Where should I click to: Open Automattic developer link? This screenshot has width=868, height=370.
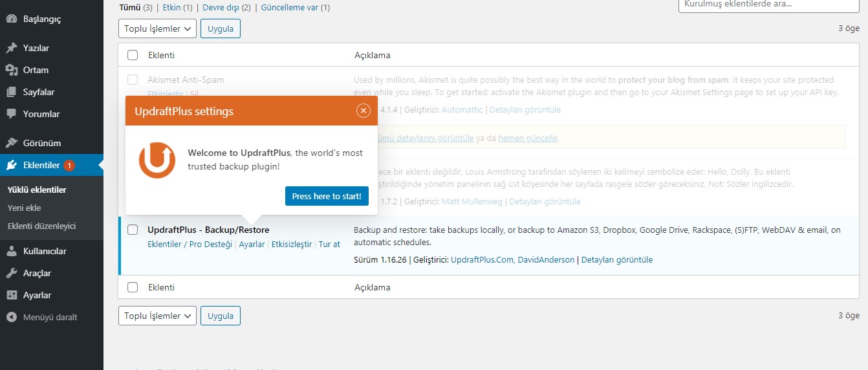(x=462, y=109)
